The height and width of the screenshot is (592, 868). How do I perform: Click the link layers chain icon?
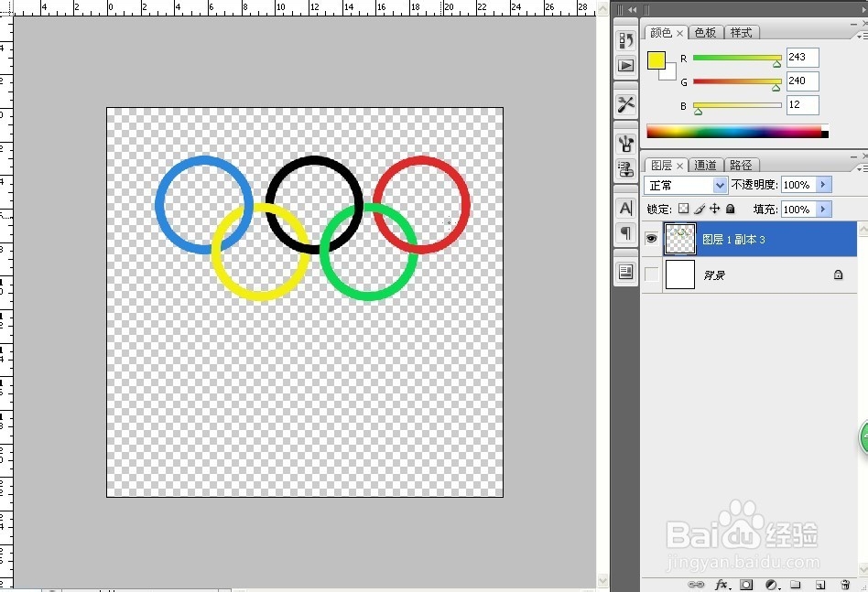pos(696,585)
